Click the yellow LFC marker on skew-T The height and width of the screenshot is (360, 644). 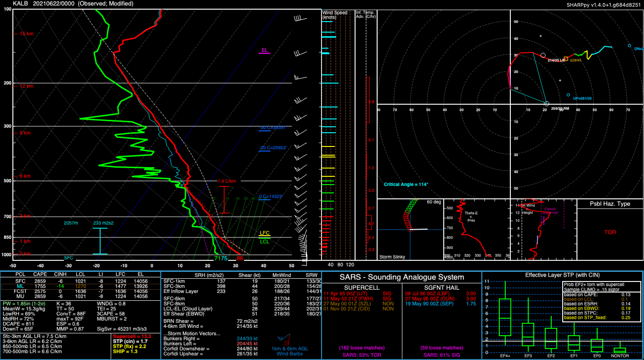(x=265, y=233)
